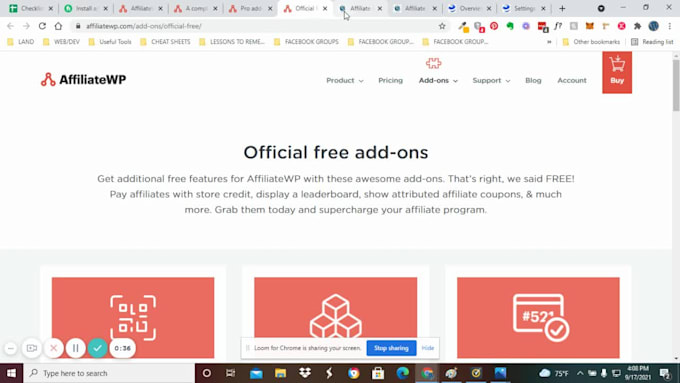Minimize the Loom recording controls
Screen dimensions: 680x383
(x=10, y=348)
